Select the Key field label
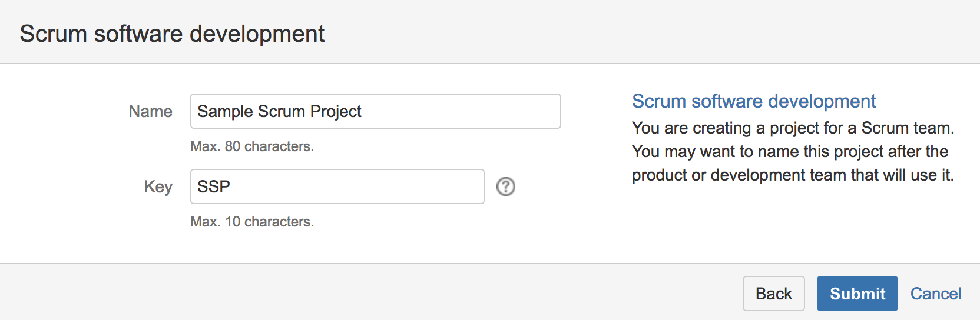The image size is (980, 320). 158,186
